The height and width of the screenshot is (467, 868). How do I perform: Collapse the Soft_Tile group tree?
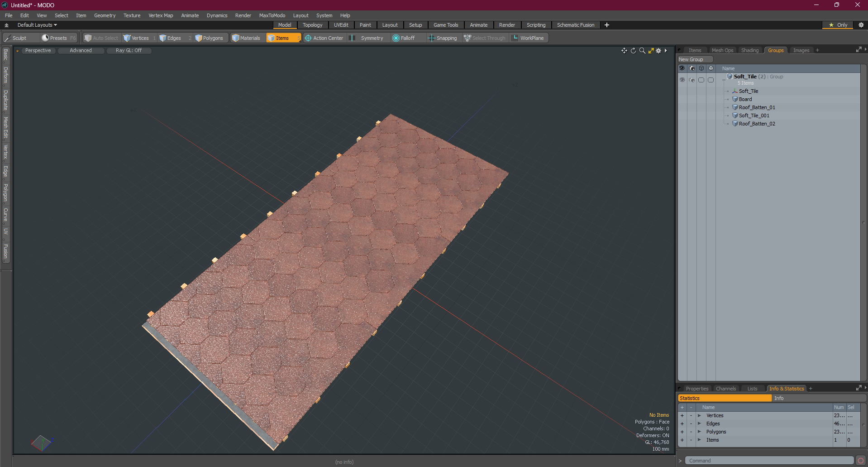coord(724,79)
